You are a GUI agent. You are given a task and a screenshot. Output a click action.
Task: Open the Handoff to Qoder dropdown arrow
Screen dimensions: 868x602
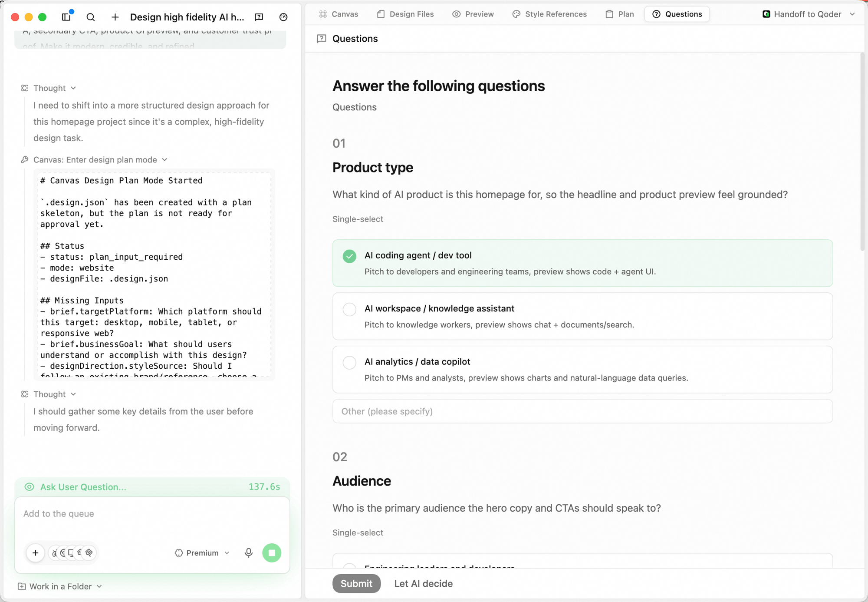click(x=852, y=14)
